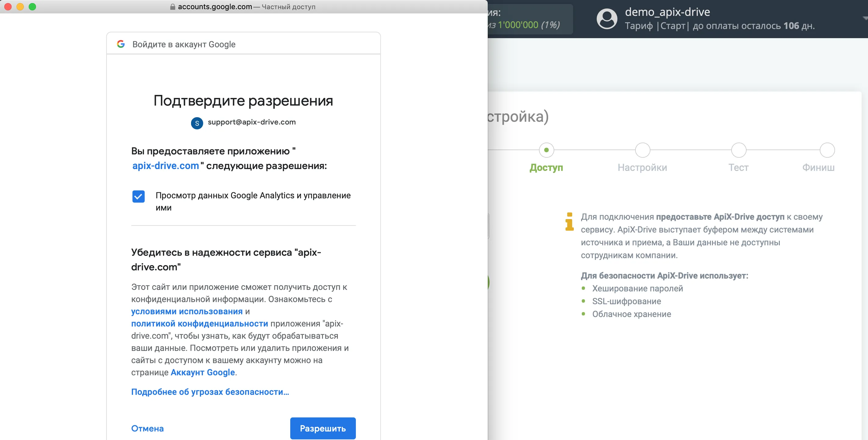Image resolution: width=868 pixels, height=440 pixels.
Task: Click the Google logo icon in the sign-in header
Action: (121, 44)
